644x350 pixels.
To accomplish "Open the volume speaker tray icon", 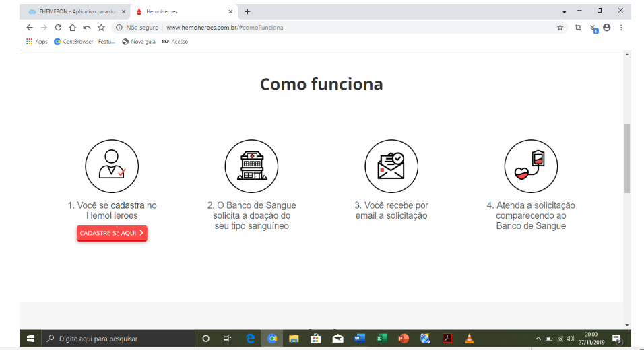I will (570, 339).
